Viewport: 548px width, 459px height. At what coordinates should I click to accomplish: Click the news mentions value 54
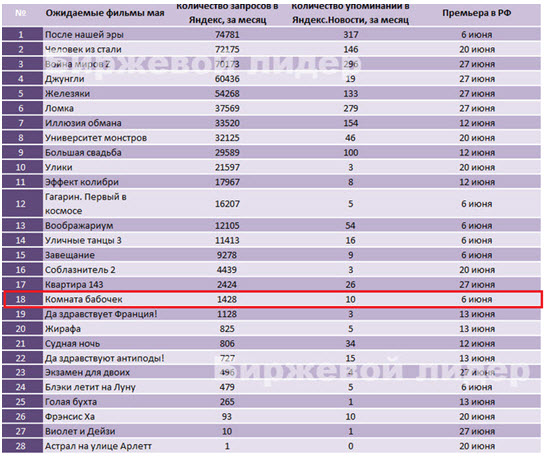point(351,225)
